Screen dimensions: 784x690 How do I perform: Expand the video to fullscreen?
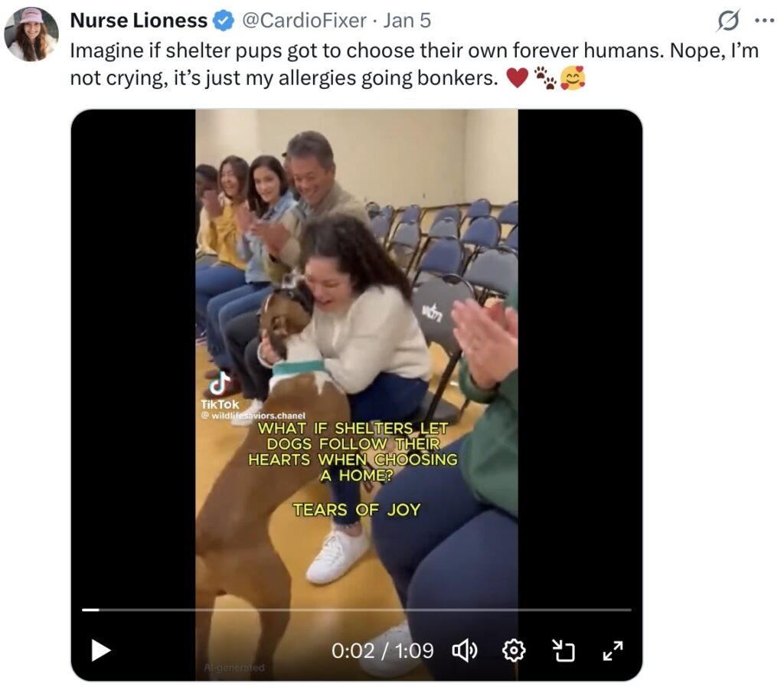click(x=613, y=651)
